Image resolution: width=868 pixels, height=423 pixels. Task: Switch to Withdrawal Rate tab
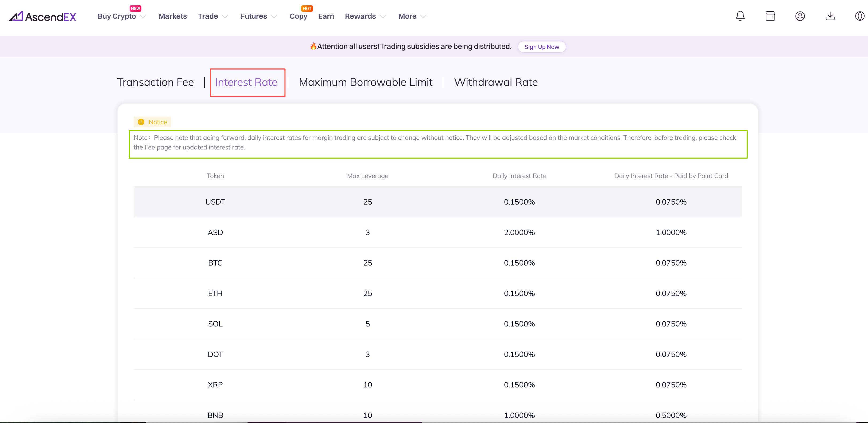tap(496, 82)
